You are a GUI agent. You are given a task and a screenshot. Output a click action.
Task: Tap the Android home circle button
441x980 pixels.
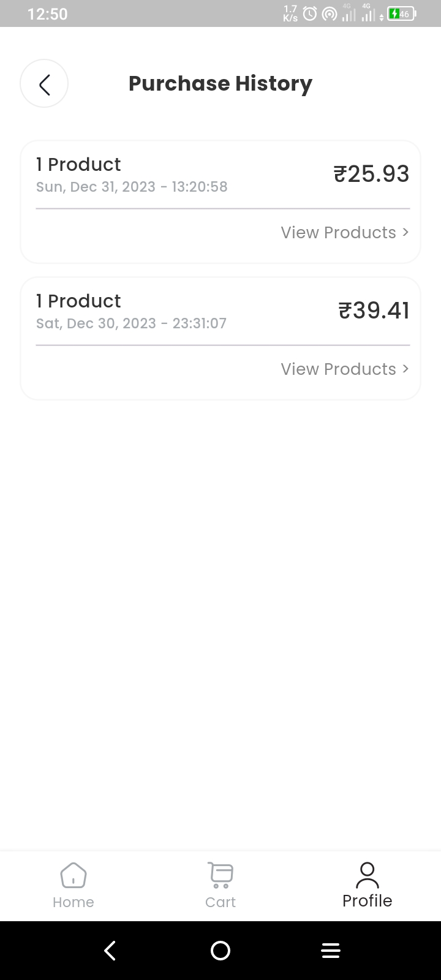click(221, 951)
